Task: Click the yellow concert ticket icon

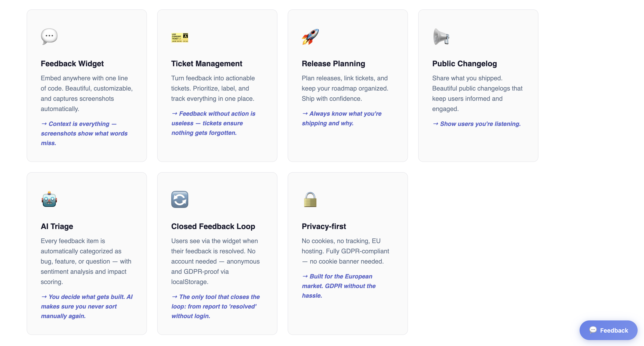Action: pos(180,37)
